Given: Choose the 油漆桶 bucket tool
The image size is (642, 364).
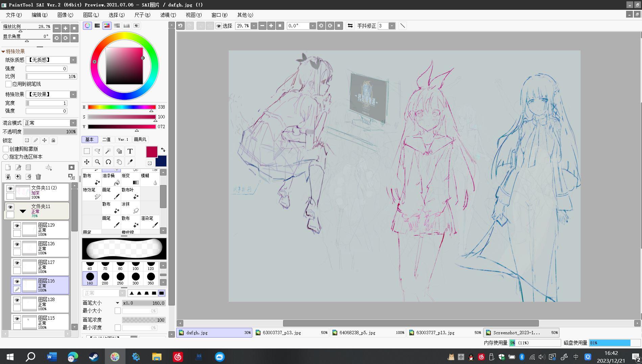Looking at the screenshot, I should click(x=111, y=179).
